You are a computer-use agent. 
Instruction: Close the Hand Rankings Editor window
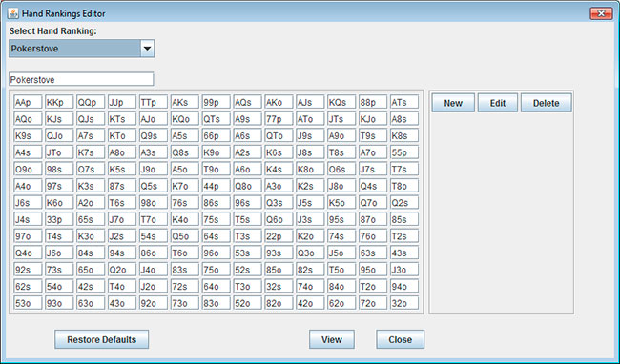point(601,13)
